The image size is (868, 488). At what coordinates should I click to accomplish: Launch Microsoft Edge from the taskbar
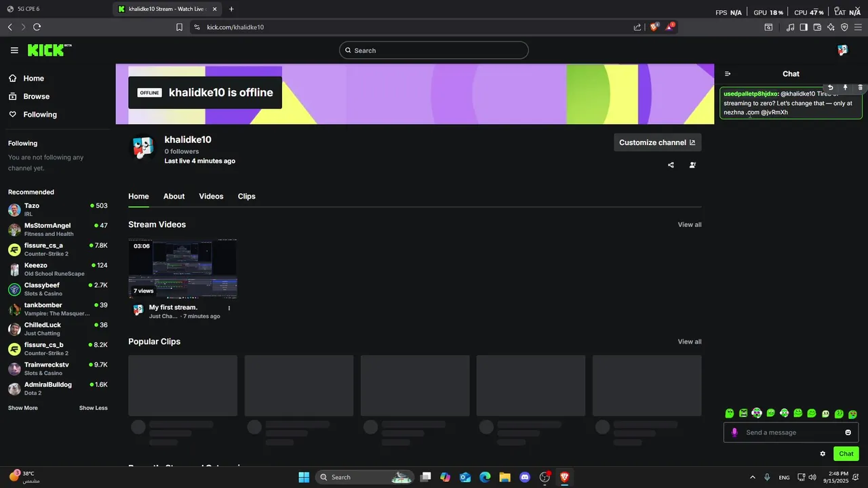pyautogui.click(x=485, y=477)
